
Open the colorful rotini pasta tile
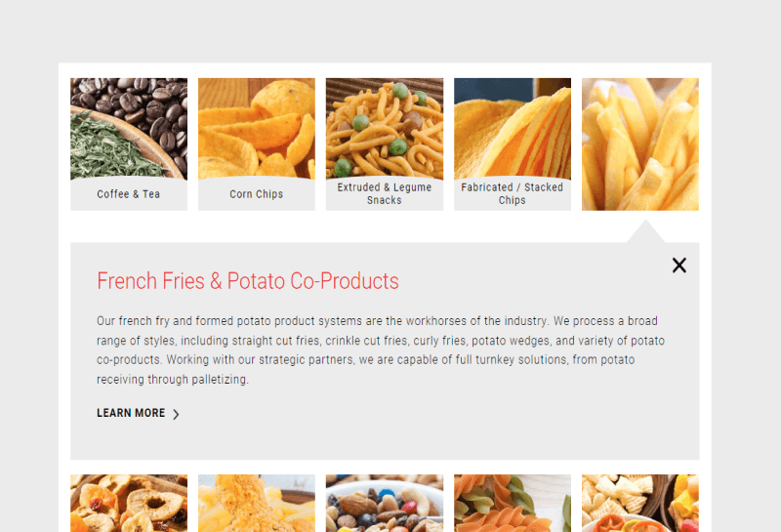coord(513,503)
